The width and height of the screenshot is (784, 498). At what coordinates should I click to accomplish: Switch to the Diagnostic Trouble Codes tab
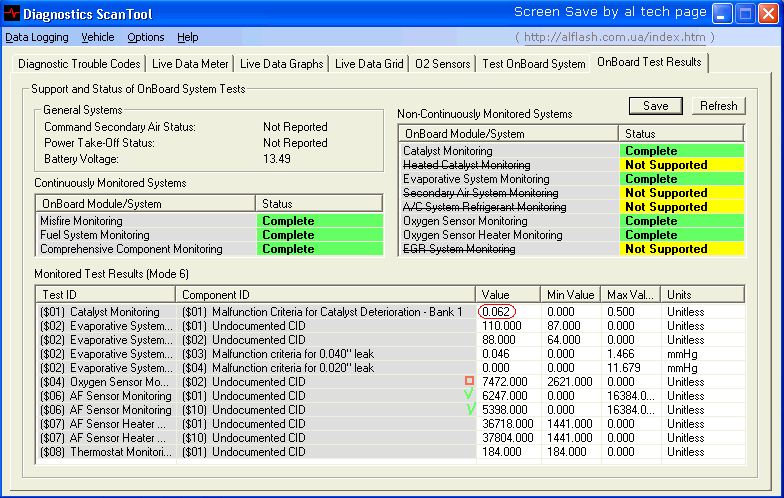click(x=79, y=64)
